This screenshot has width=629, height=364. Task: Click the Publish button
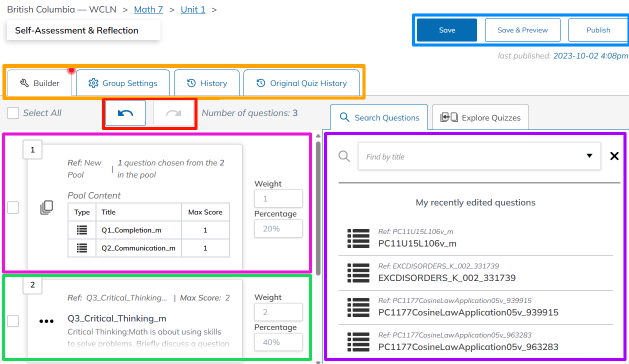[599, 29]
